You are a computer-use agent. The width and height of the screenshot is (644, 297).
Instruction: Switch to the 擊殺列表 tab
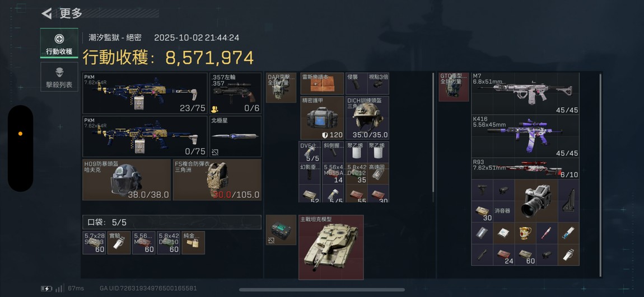pos(59,77)
